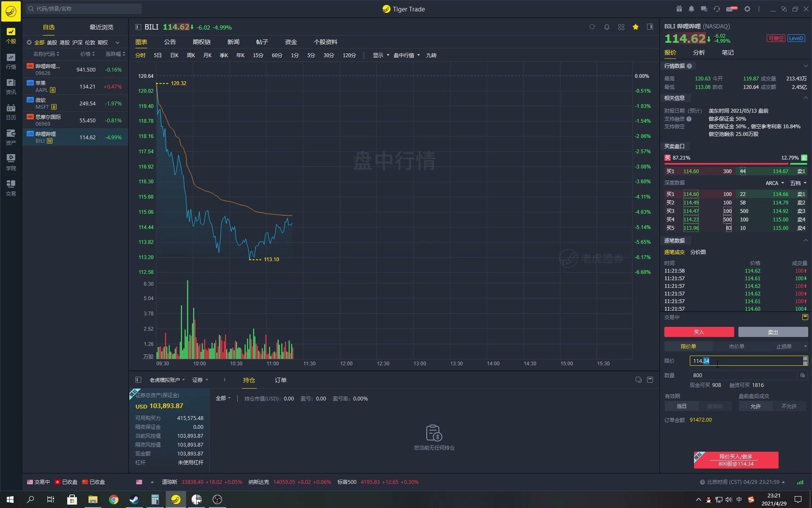Open the chat messages icon in title bar
This screenshot has width=812, height=508.
(x=704, y=9)
